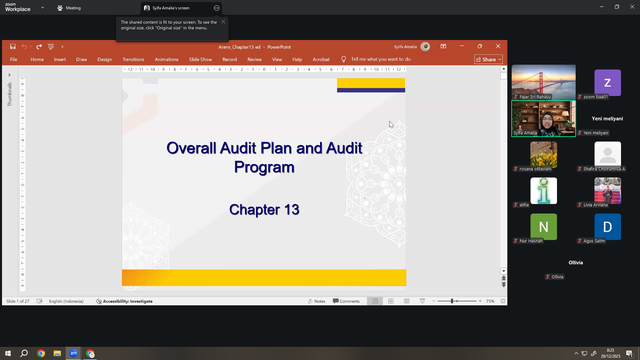Click the spell check icon in status bar
This screenshot has height=360, width=640.
[x=39, y=301]
